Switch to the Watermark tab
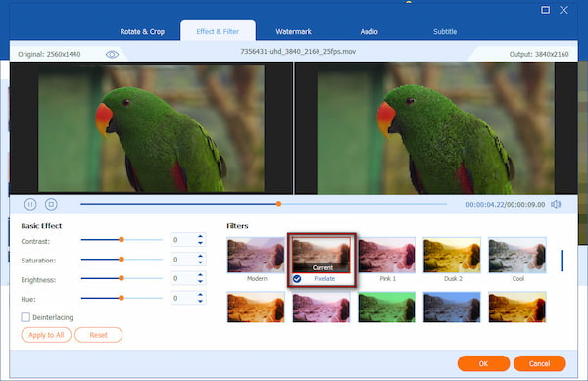This screenshot has height=381, width=588. pos(294,32)
